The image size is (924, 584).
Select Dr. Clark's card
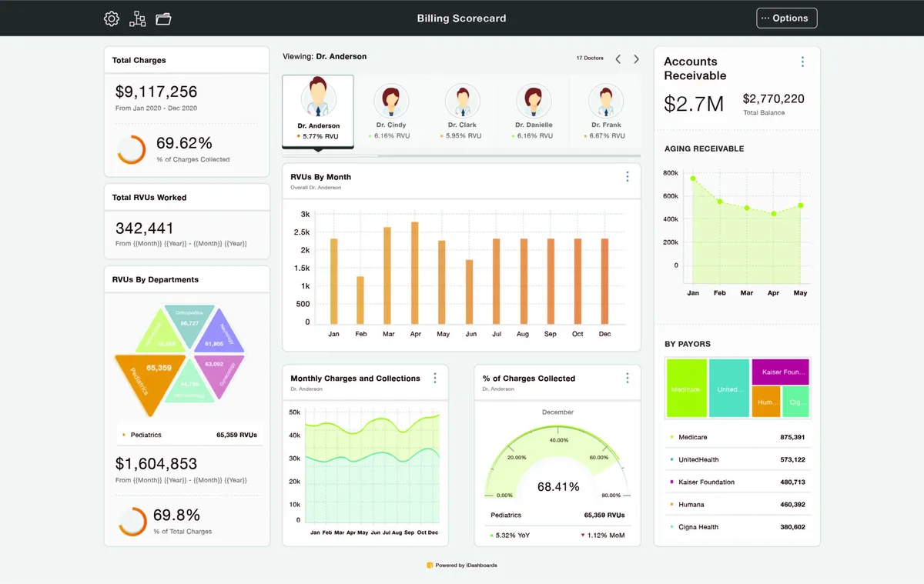coord(462,110)
